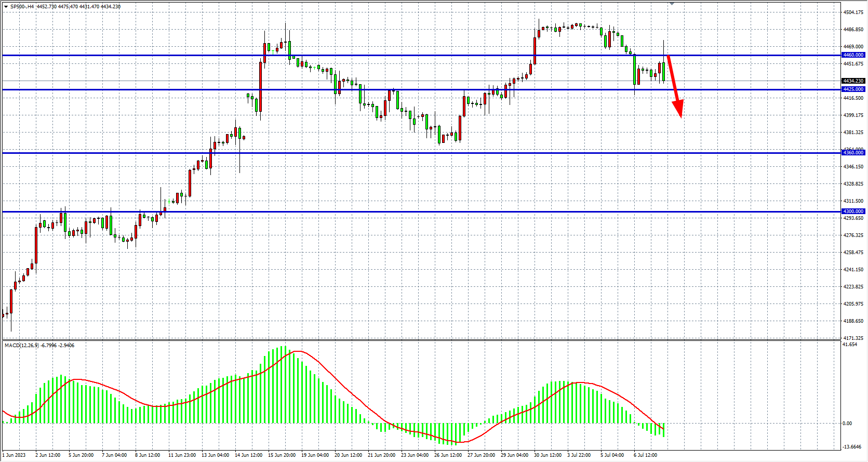Screen dimensions: 868x462
Task: Click the MACD(12,26,9) indicator label
Action: pos(21,346)
